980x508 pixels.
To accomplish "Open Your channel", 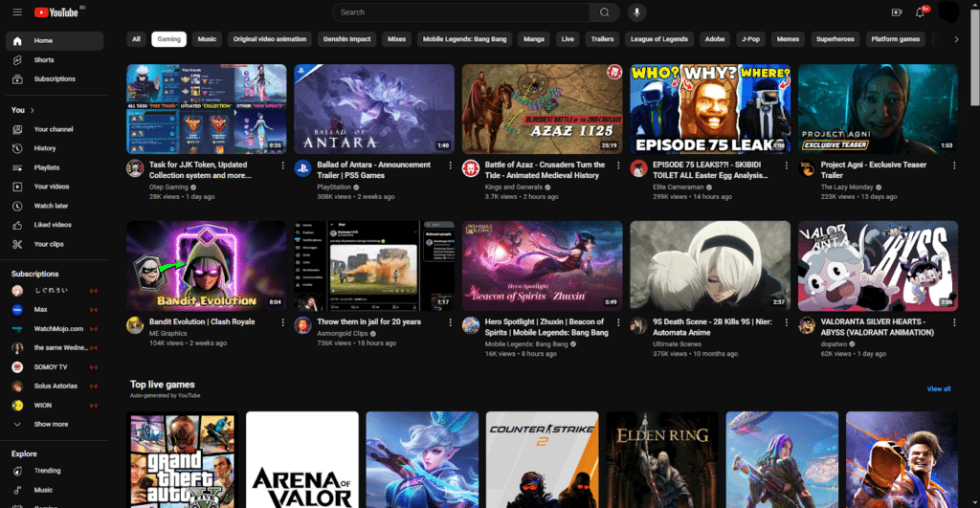I will click(x=55, y=129).
